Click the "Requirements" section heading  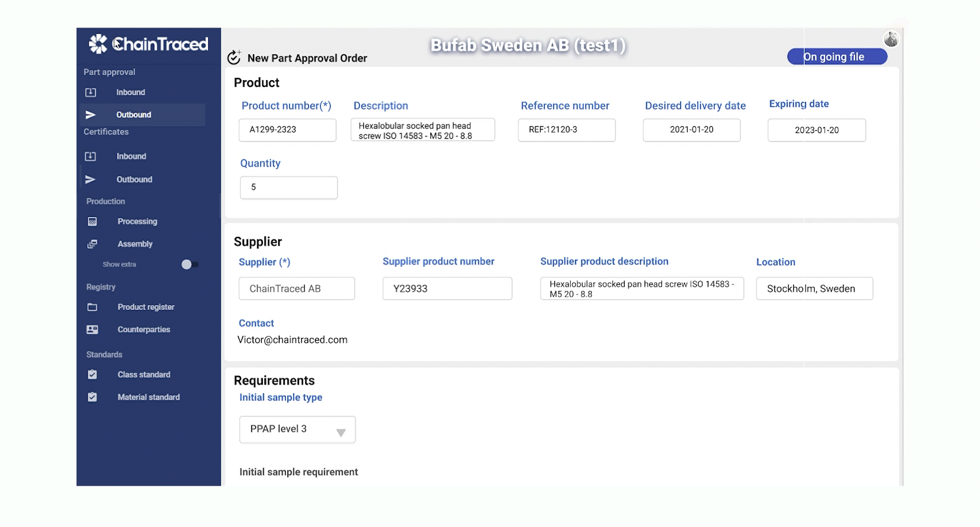274,380
